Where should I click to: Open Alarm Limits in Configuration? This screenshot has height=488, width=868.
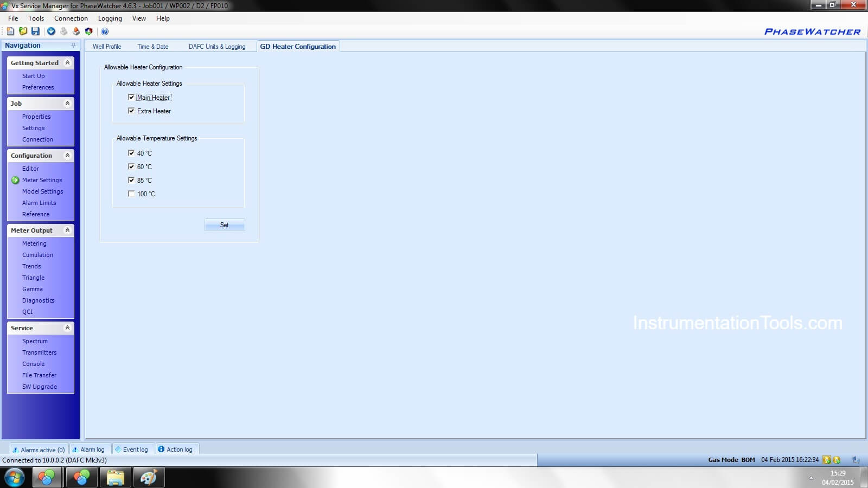(x=39, y=203)
